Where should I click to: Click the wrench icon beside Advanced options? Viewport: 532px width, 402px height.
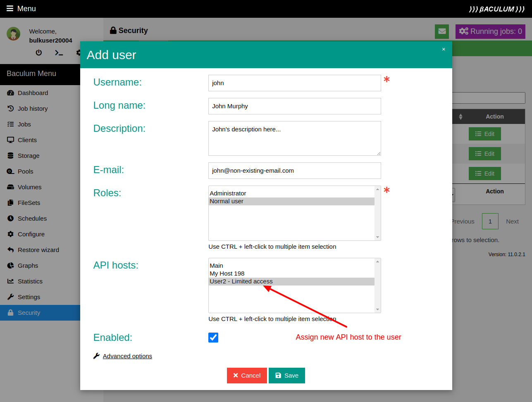click(x=96, y=356)
